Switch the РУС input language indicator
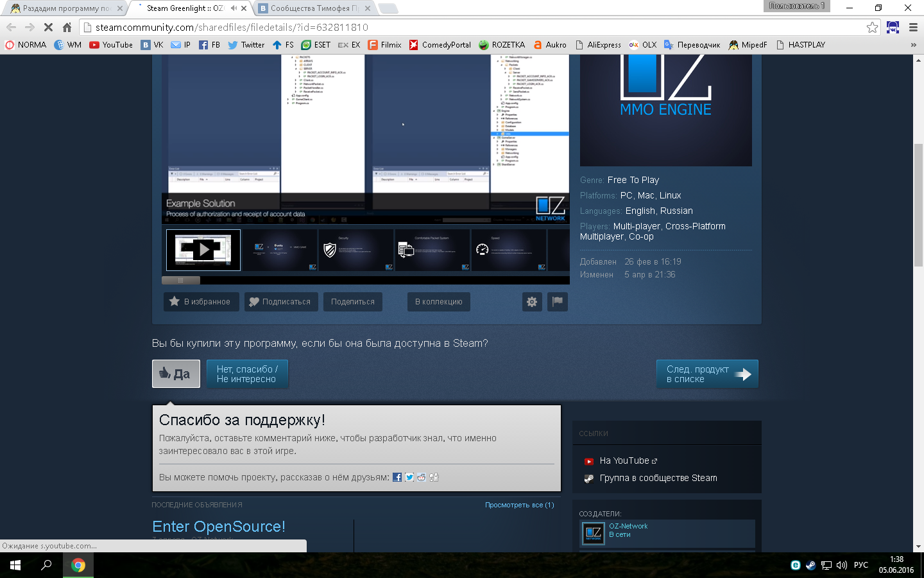924x578 pixels. point(861,565)
